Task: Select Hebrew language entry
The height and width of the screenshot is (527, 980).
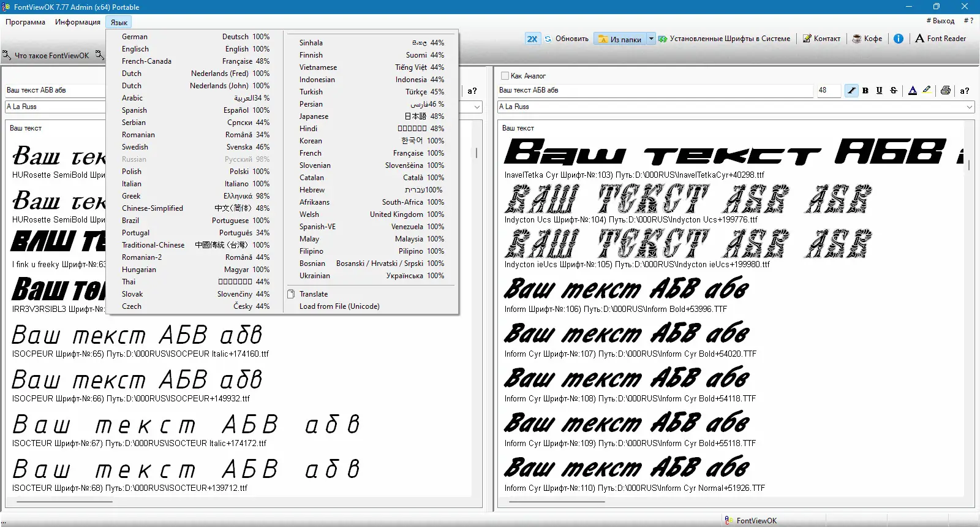Action: tap(371, 190)
